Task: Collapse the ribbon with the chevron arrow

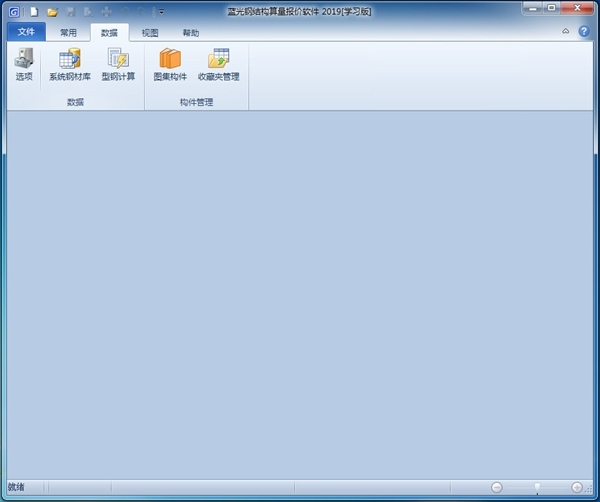Action: [x=566, y=31]
